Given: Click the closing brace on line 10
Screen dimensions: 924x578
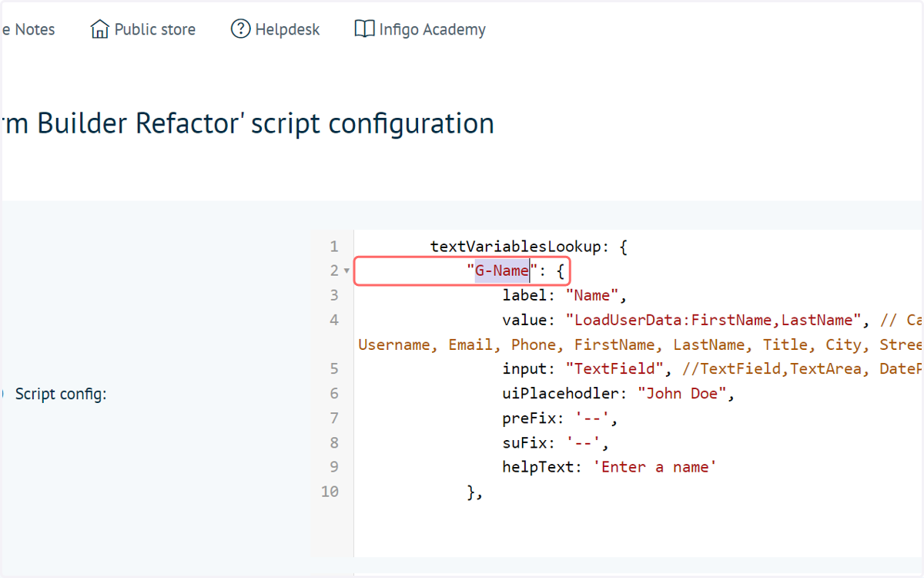Looking at the screenshot, I should pyautogui.click(x=474, y=492).
